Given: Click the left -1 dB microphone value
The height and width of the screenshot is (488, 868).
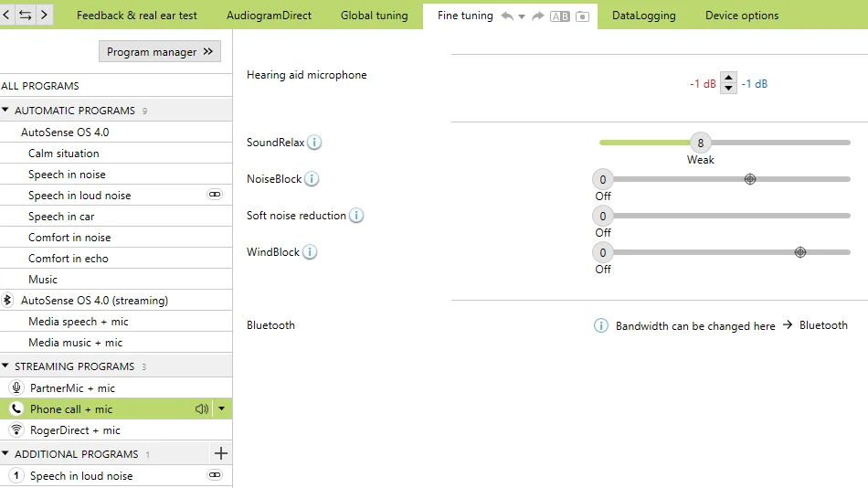Looking at the screenshot, I should coord(703,84).
